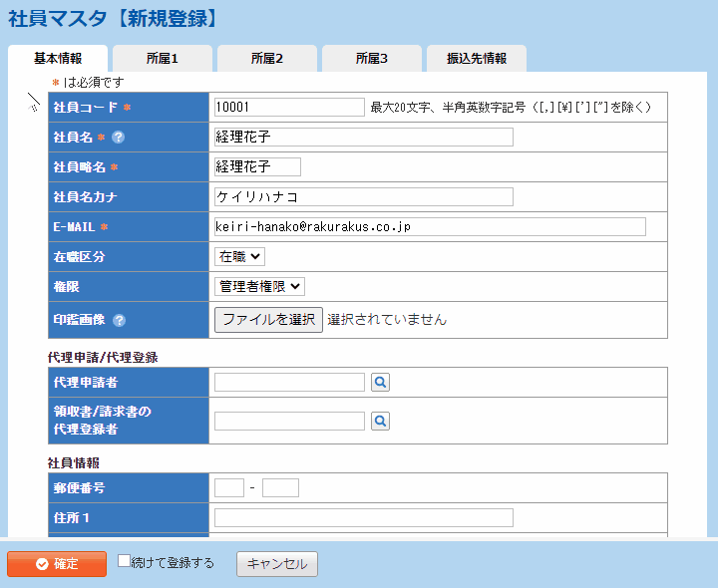
Task: Enable the 続けて登録する checkbox
Action: pos(125,561)
